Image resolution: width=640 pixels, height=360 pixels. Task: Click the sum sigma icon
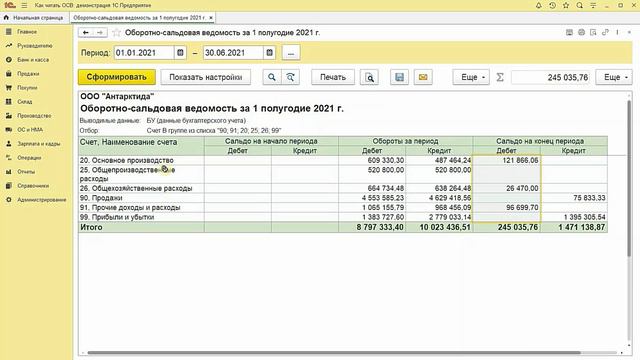coord(500,77)
